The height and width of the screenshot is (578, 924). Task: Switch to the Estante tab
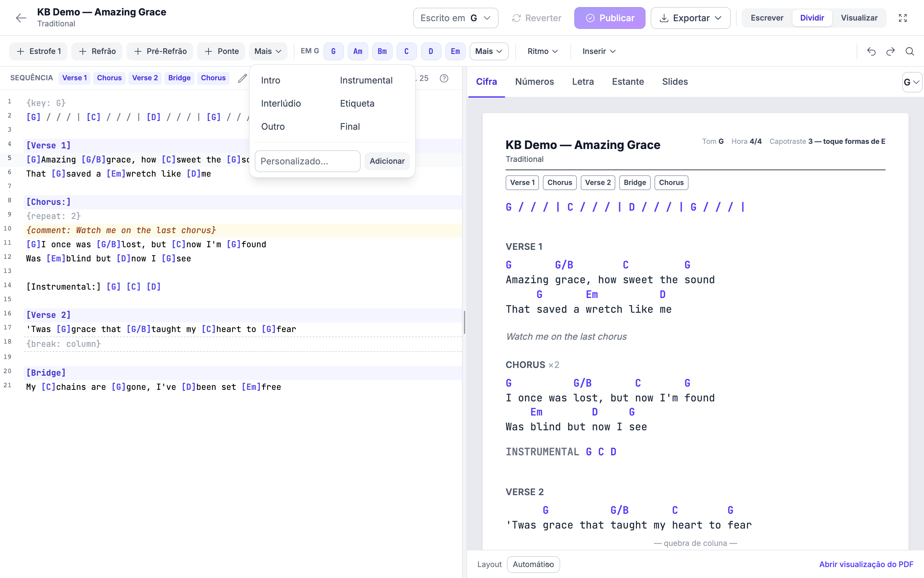(x=628, y=82)
